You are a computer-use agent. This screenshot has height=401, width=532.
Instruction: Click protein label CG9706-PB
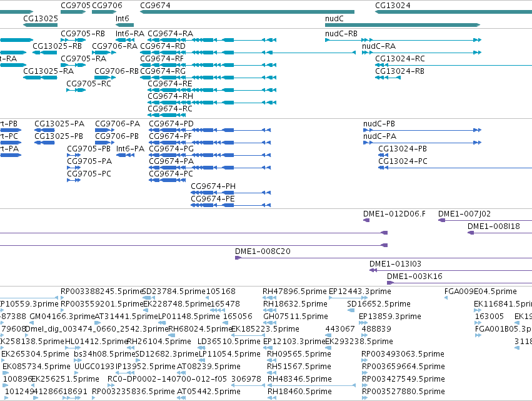pyautogui.click(x=117, y=136)
